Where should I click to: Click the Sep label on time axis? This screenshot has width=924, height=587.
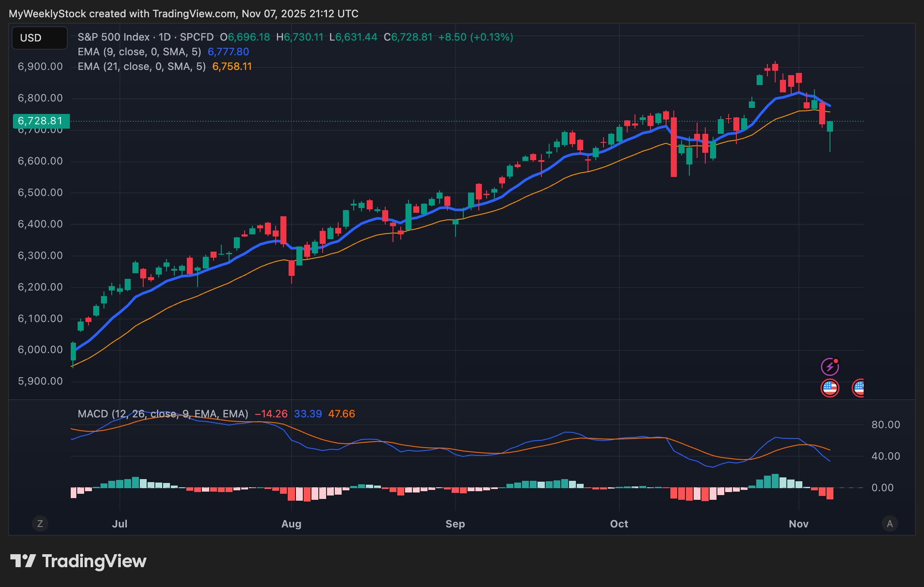455,524
